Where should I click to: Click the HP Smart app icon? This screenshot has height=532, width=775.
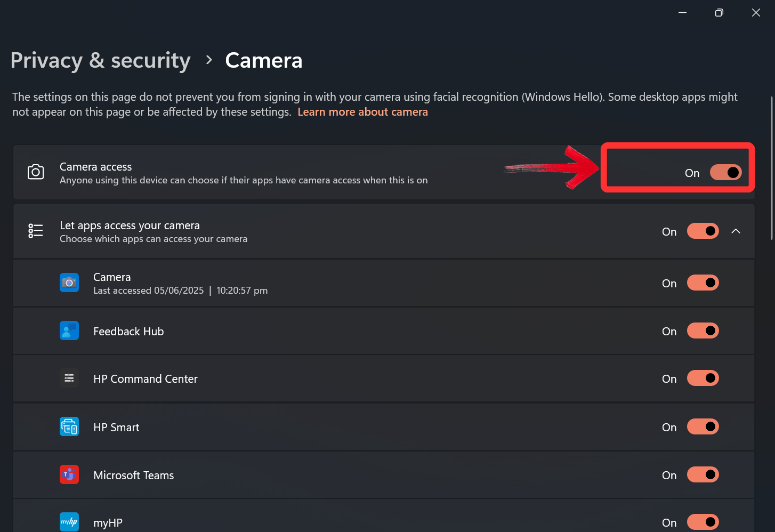[69, 426]
